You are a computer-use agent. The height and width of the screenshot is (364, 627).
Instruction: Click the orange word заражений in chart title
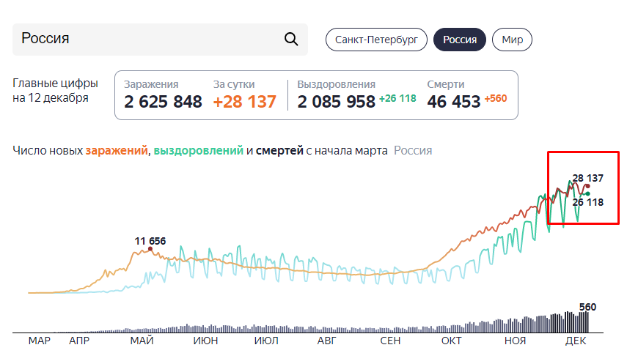pyautogui.click(x=117, y=151)
